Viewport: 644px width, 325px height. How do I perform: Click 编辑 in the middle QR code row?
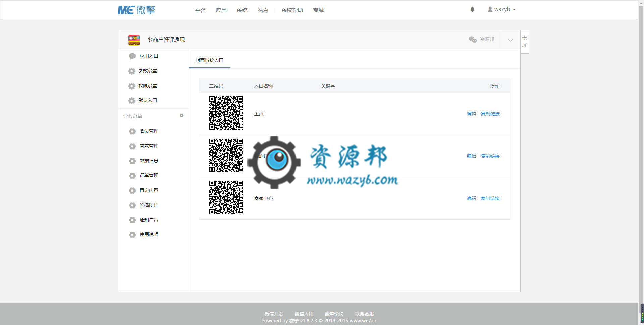click(471, 156)
